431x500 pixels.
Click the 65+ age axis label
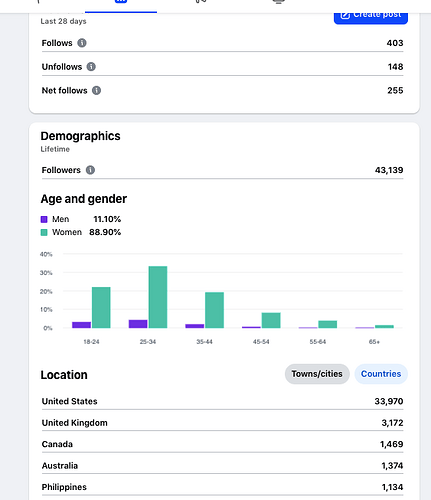coord(374,342)
